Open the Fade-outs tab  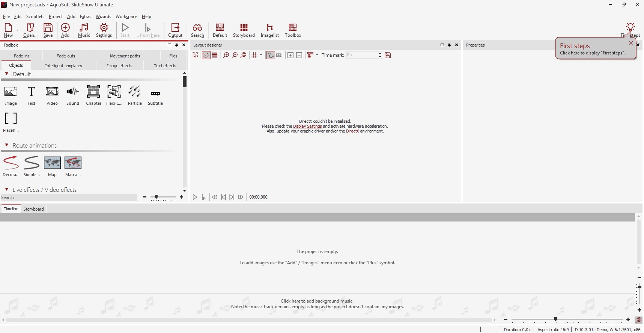tap(66, 56)
